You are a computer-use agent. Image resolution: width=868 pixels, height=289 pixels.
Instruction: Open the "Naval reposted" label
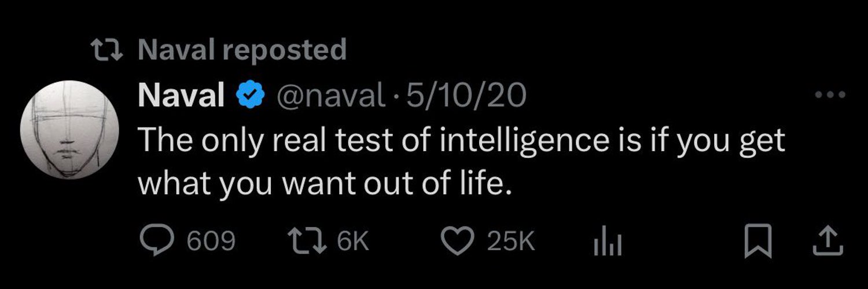(x=242, y=50)
